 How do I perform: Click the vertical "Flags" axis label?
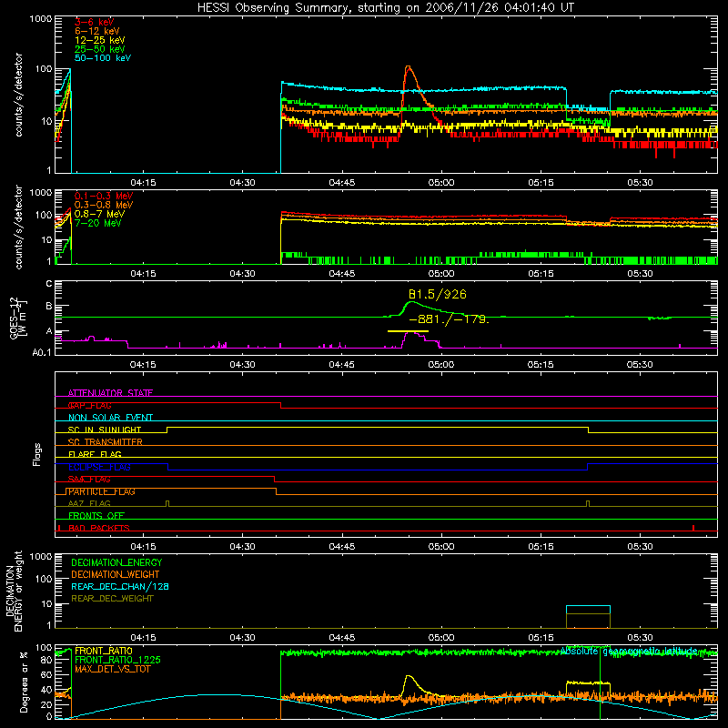click(37, 454)
